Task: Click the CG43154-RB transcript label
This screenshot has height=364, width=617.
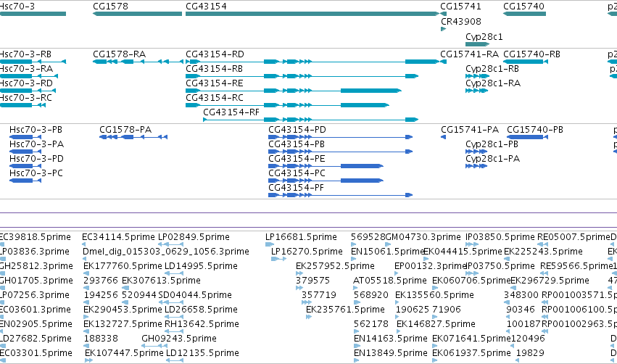Action: (215, 69)
